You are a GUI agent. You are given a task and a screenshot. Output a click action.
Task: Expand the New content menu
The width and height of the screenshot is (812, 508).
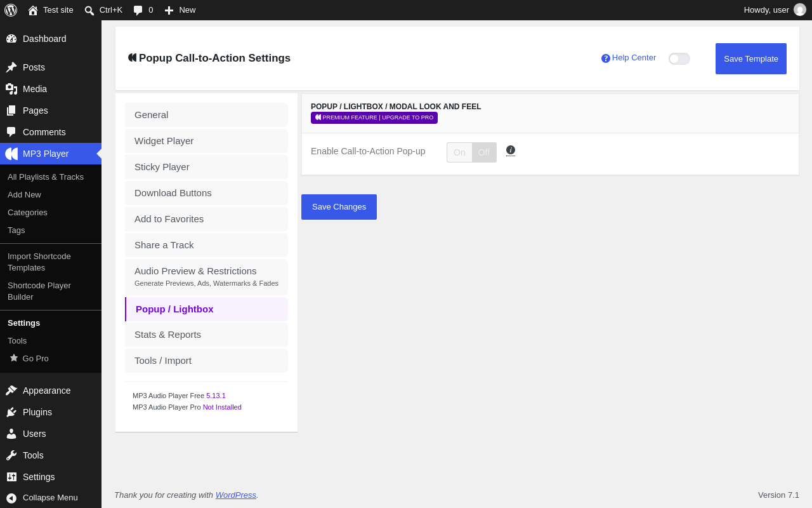(x=180, y=10)
